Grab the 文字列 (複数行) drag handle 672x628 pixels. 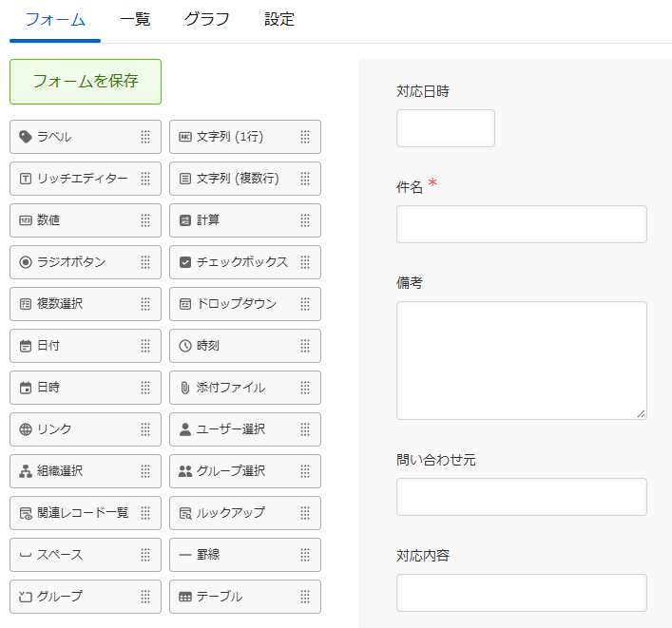(305, 179)
